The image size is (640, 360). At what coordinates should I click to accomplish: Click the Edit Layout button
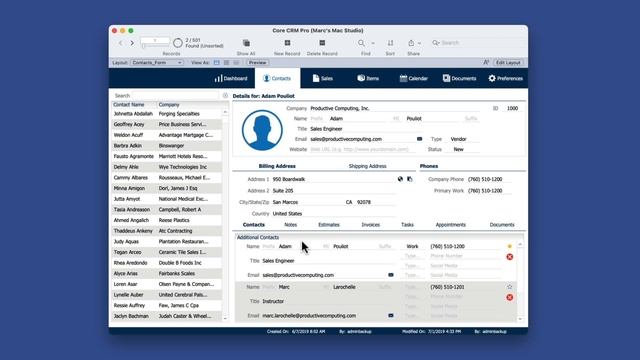pyautogui.click(x=508, y=62)
